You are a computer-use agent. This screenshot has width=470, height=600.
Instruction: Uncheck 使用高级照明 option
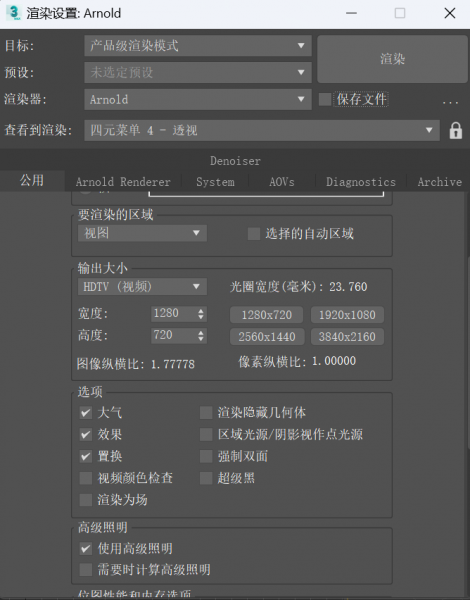coord(86,548)
